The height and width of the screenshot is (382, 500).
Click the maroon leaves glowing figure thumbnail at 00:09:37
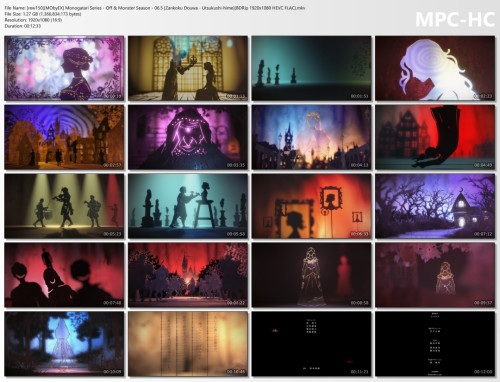[435, 275]
